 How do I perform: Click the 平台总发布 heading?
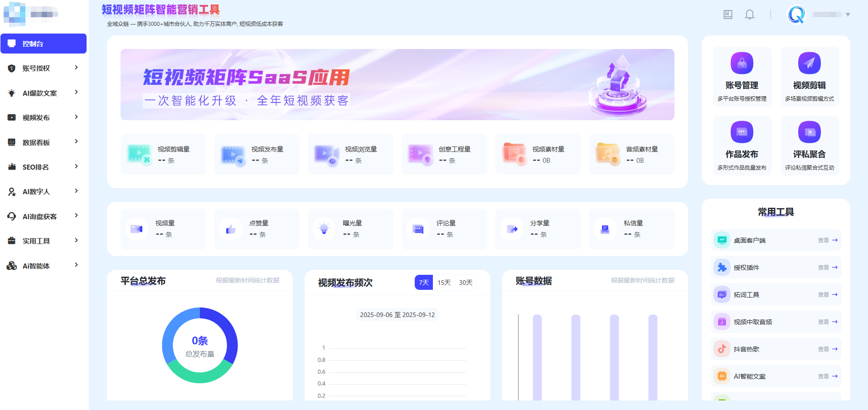point(143,281)
